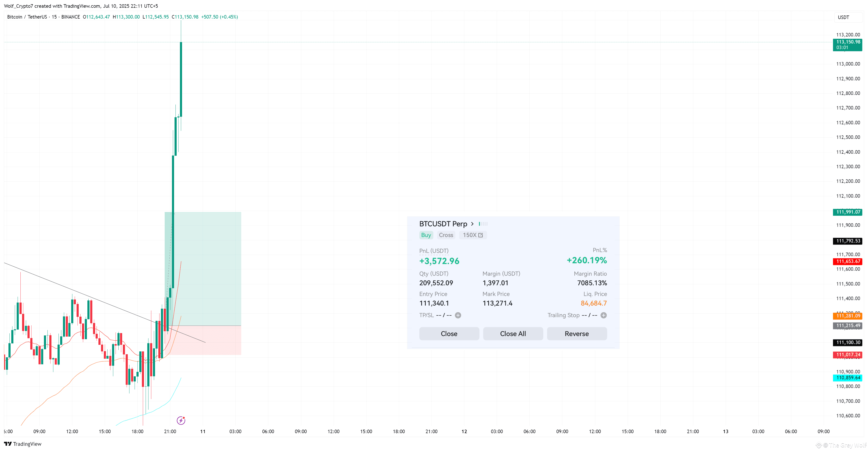Open the leverage edit icon beside 150X
Image resolution: width=868 pixels, height=451 pixels.
click(x=480, y=235)
